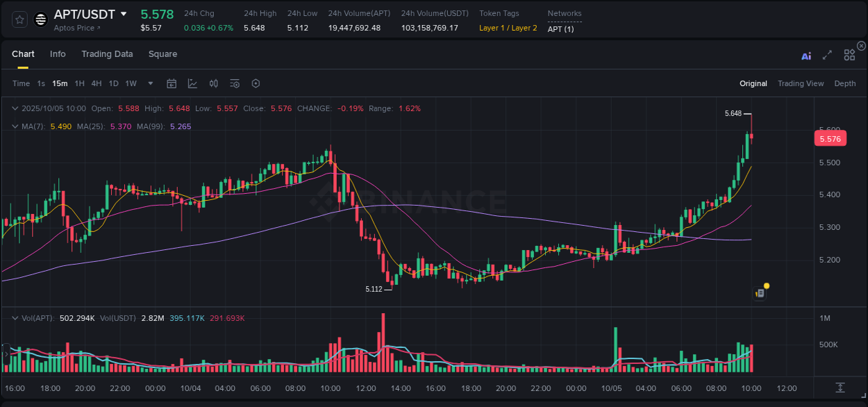Open the Depth view
This screenshot has height=407, width=868.
click(844, 83)
